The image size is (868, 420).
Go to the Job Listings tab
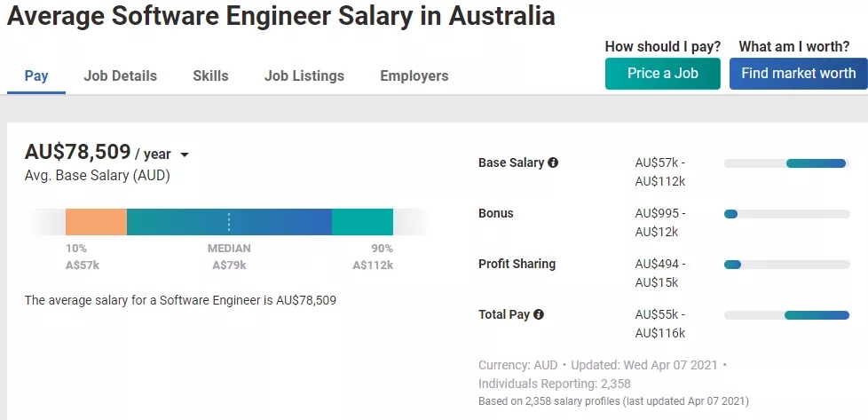304,76
